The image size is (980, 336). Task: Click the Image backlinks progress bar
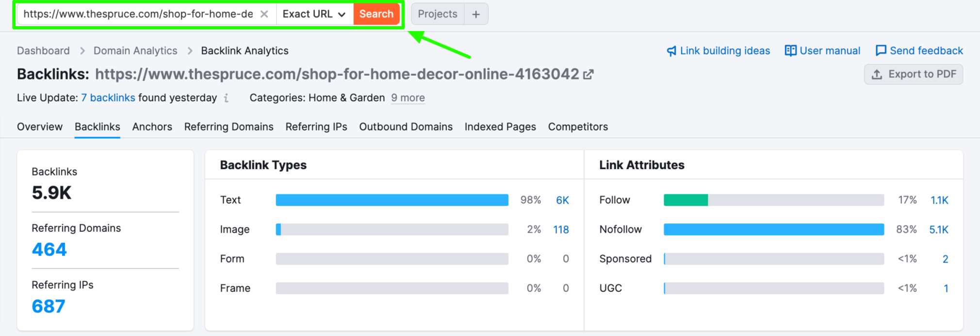392,229
